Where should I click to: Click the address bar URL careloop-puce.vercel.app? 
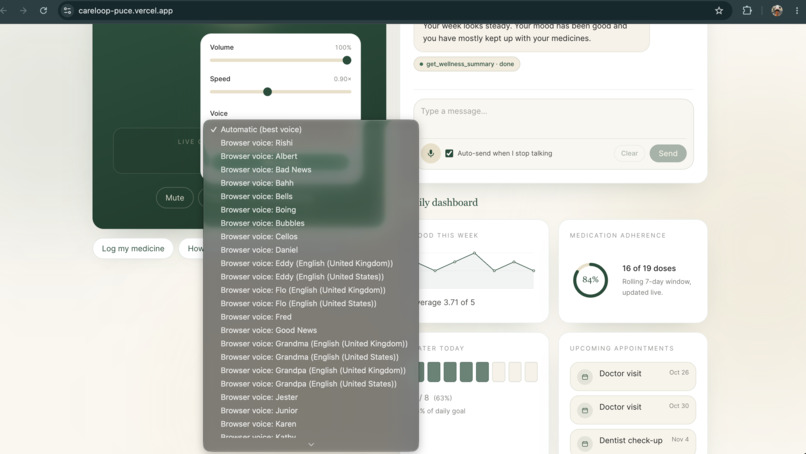click(x=125, y=10)
